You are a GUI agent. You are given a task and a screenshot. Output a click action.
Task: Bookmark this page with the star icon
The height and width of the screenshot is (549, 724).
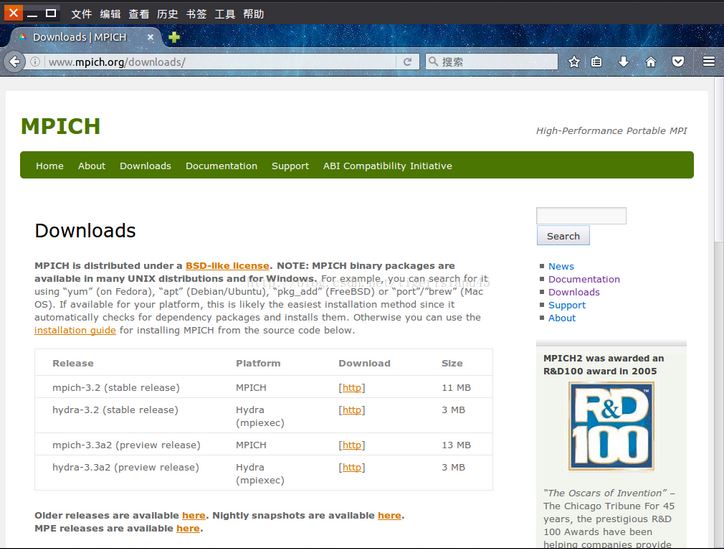(574, 61)
